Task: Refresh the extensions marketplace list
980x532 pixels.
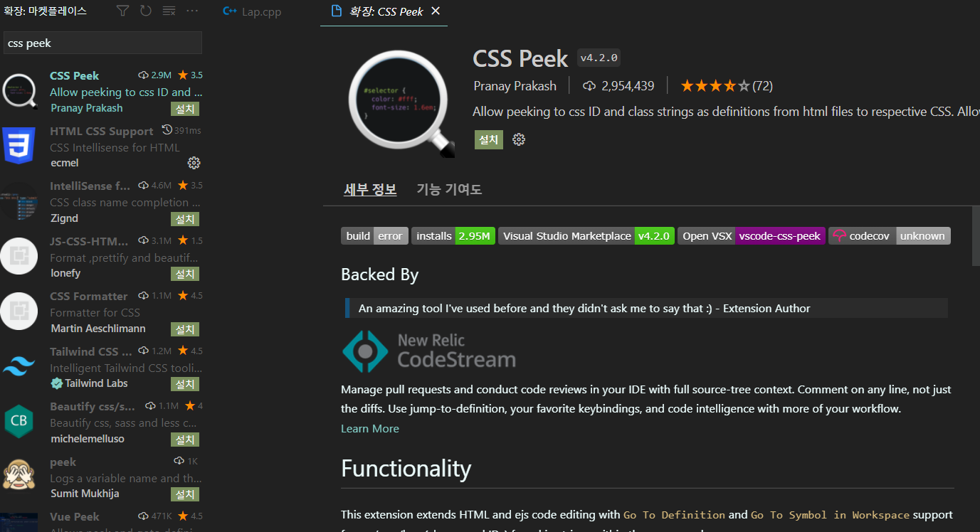Action: 146,11
